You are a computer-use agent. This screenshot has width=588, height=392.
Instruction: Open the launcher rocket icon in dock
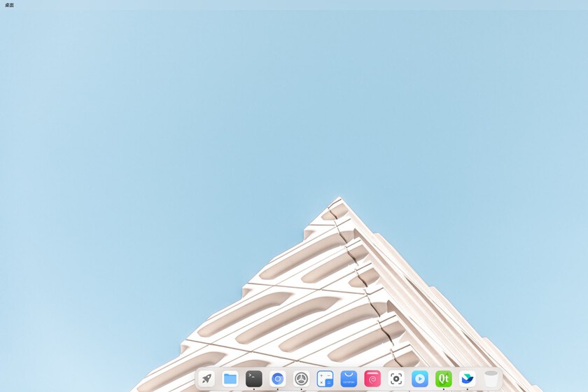tap(206, 379)
